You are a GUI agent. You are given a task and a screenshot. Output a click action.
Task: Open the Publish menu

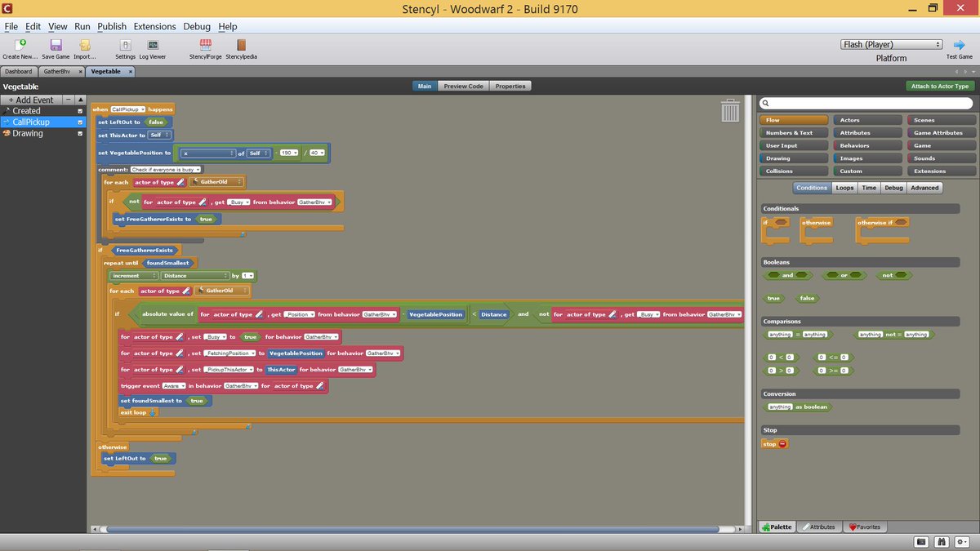112,26
